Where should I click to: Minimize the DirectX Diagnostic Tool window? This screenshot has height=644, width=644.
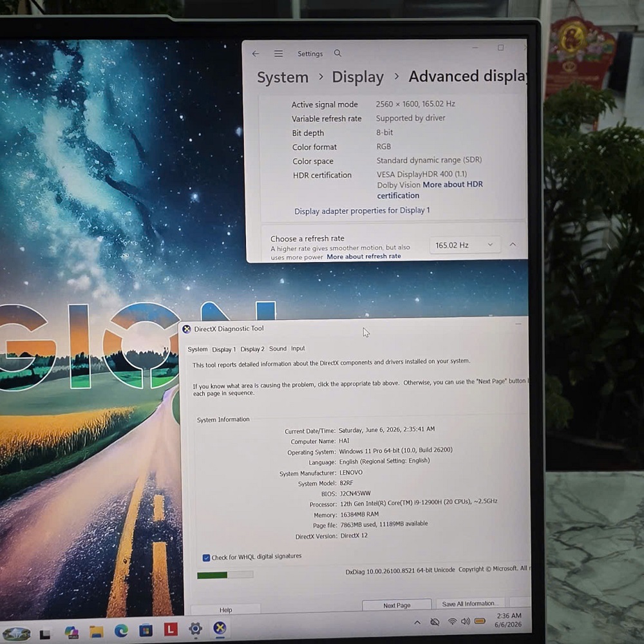coord(518,324)
